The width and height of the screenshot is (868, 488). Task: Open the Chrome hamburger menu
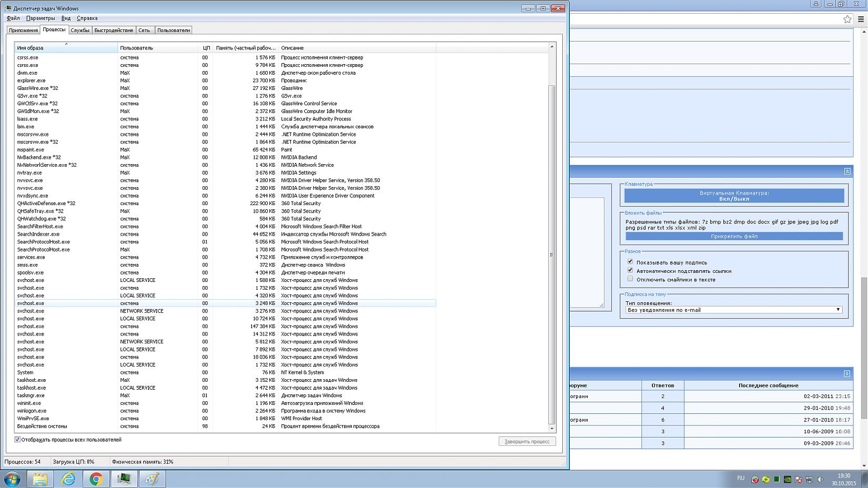(862, 19)
